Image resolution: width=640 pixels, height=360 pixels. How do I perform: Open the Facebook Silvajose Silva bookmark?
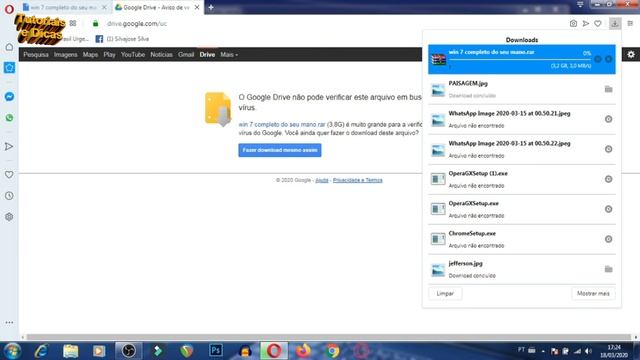122,39
